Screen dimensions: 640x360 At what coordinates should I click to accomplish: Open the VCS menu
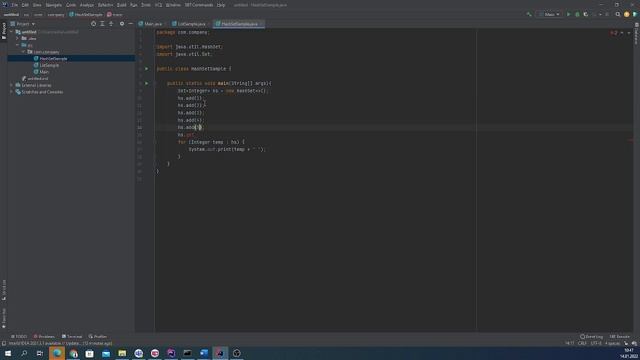158,5
